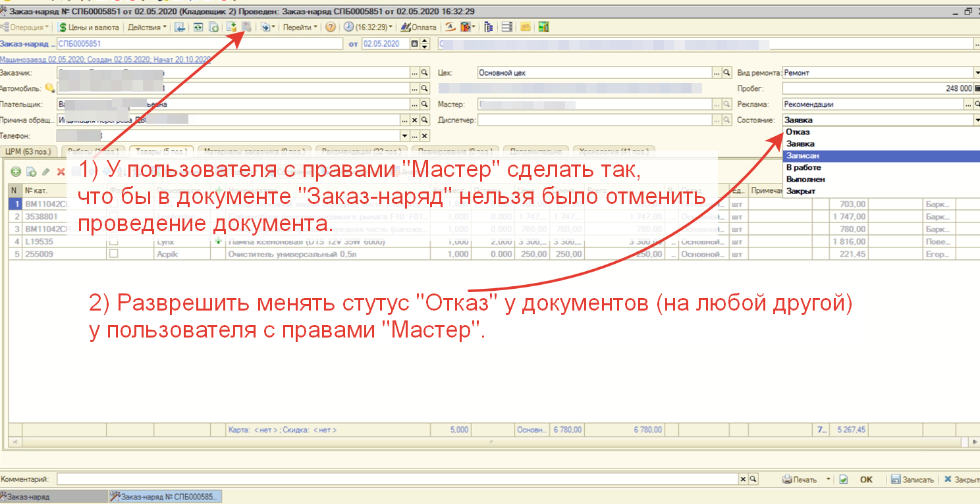Click the post document icon in toolbar
Screen dimensions: 980x504
(x=231, y=27)
